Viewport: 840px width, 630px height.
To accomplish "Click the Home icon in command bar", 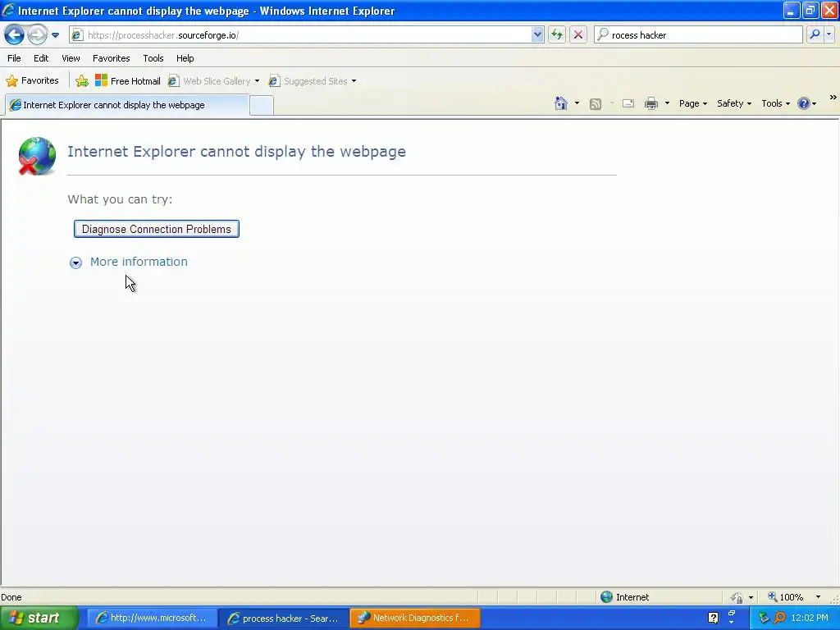I will tap(561, 103).
